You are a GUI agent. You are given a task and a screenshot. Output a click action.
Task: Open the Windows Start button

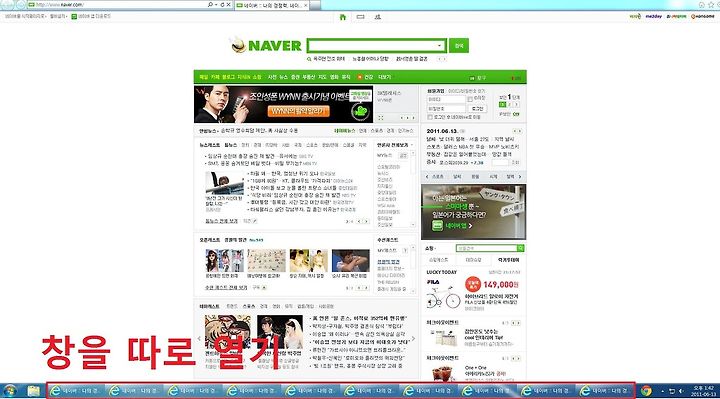(x=10, y=391)
